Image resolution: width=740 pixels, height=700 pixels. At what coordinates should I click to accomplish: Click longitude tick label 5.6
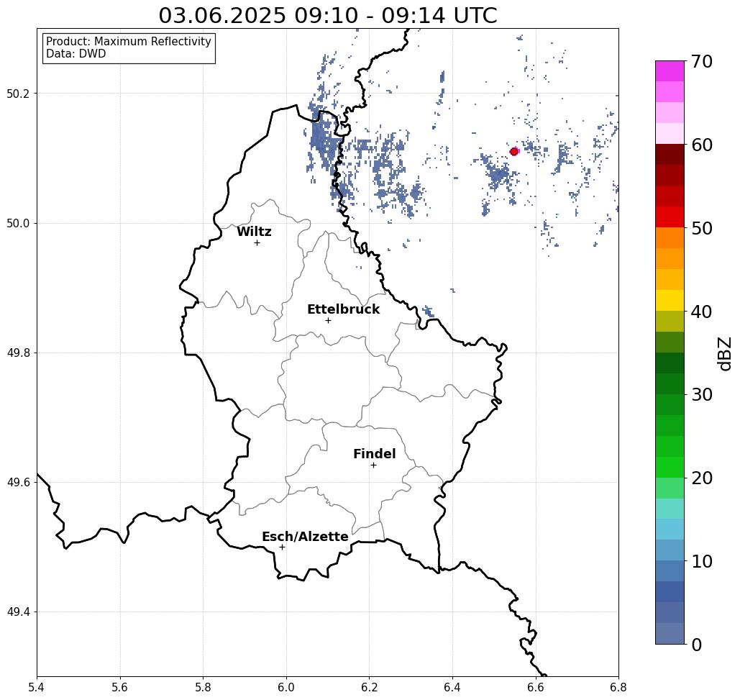click(120, 687)
